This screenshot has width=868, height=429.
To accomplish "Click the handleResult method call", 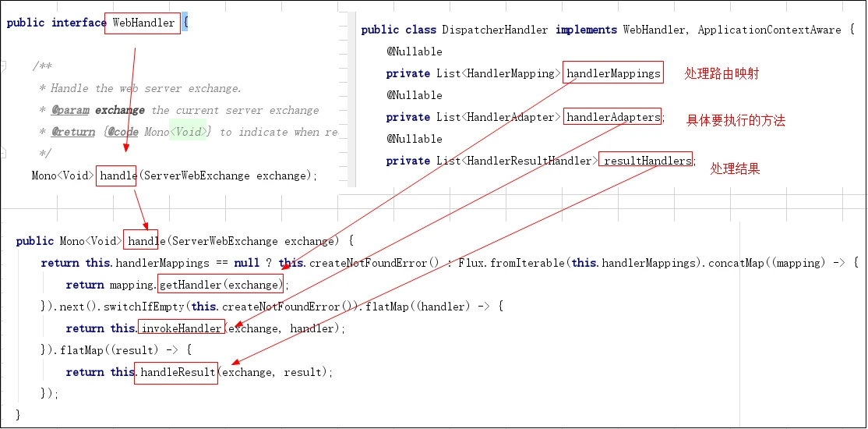I will point(176,372).
